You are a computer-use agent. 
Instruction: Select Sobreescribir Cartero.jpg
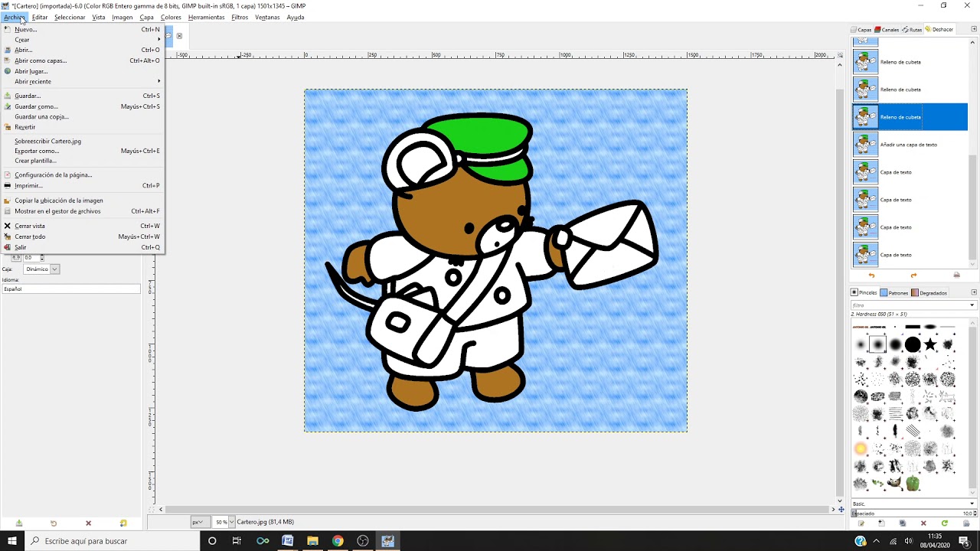tap(83, 141)
